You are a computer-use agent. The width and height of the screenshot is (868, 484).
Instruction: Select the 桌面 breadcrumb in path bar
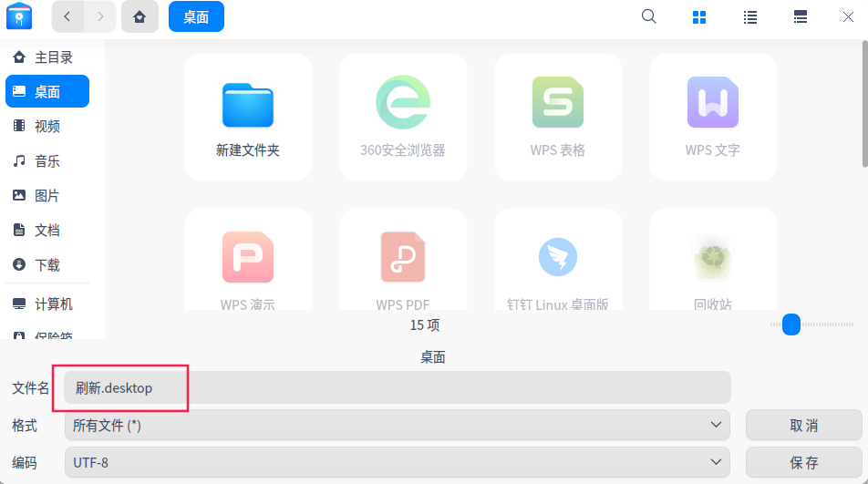click(x=196, y=16)
